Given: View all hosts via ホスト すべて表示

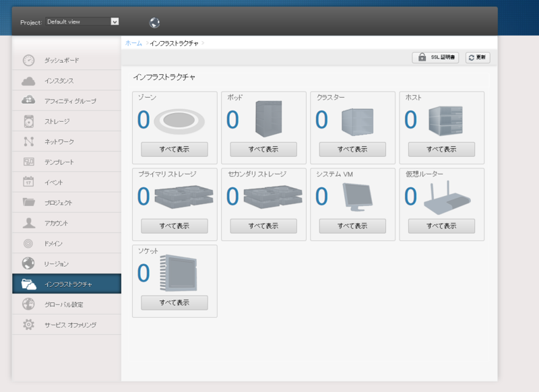Looking at the screenshot, I should pyautogui.click(x=441, y=149).
